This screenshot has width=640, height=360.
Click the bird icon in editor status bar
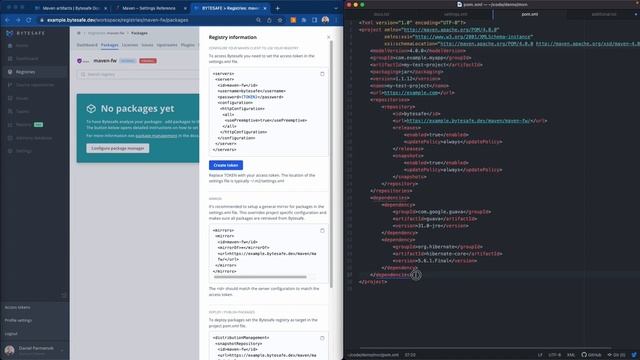[x=634, y=355]
